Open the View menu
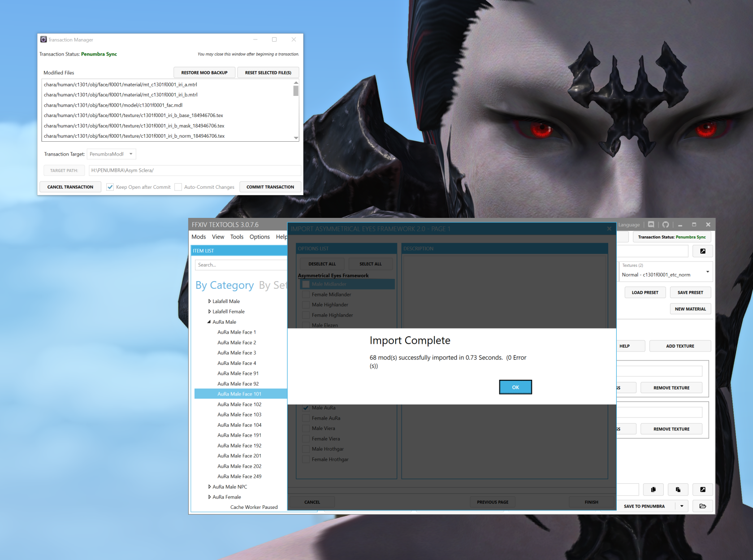The height and width of the screenshot is (560, 753). (218, 237)
